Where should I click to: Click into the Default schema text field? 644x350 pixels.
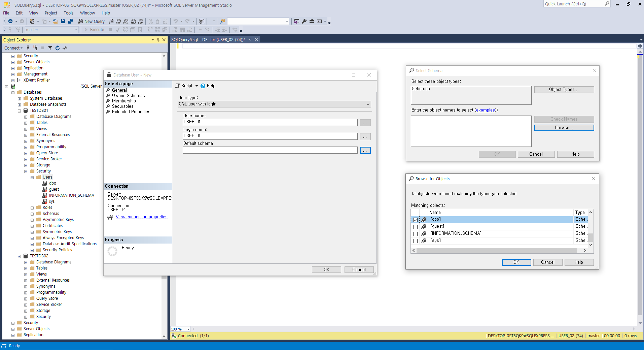[x=270, y=150]
